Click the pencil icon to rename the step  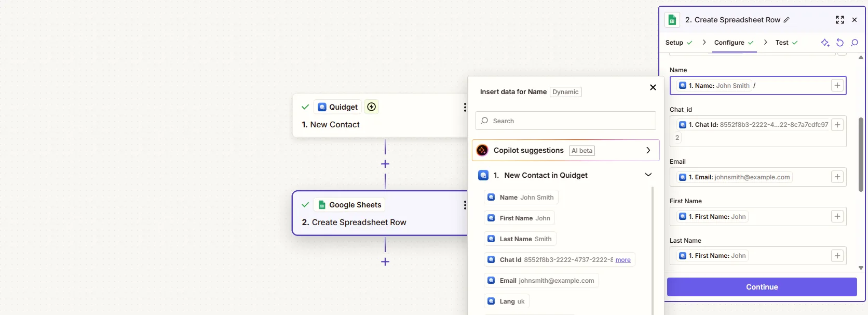[786, 20]
